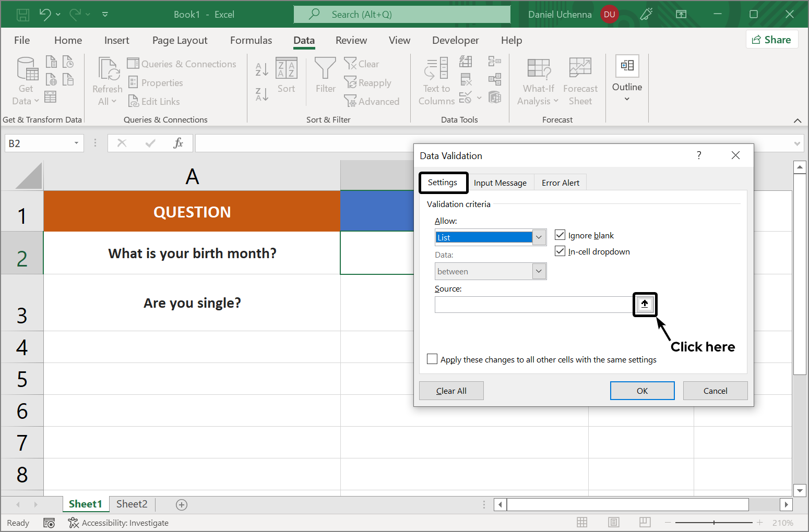This screenshot has height=532, width=809.
Task: Open the Formulas ribbon menu
Action: pos(251,40)
